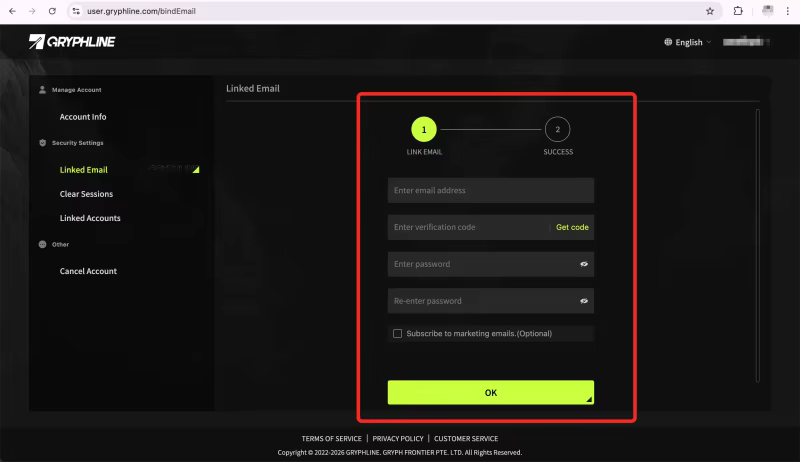Open Chrome three-dot menu
Viewport: 800px width, 462px height.
click(x=787, y=11)
